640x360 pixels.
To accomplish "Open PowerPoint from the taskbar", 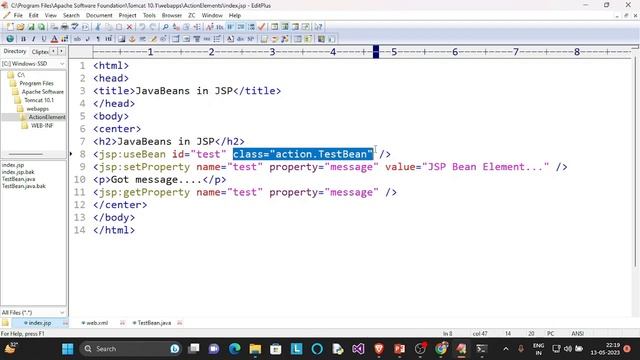I will tap(400, 349).
